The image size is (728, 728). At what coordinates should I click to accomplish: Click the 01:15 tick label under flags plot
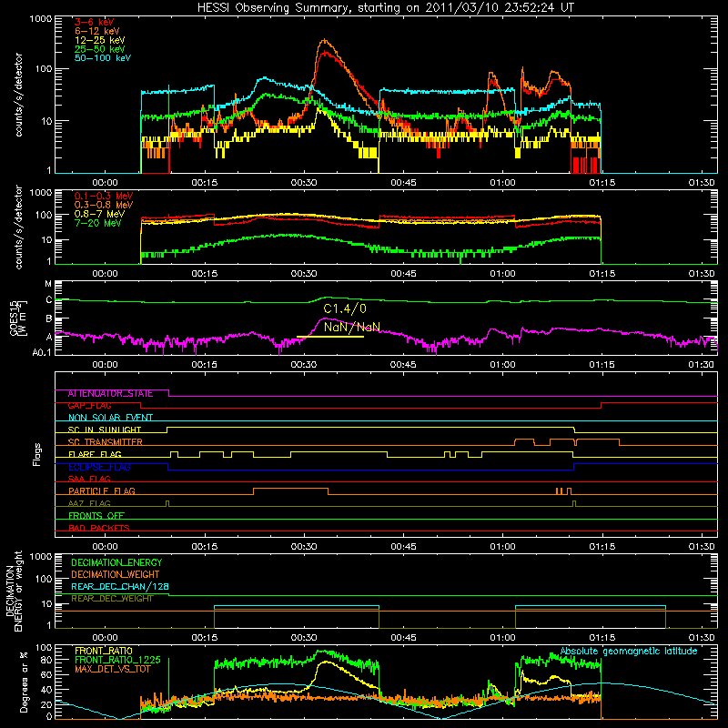(602, 547)
